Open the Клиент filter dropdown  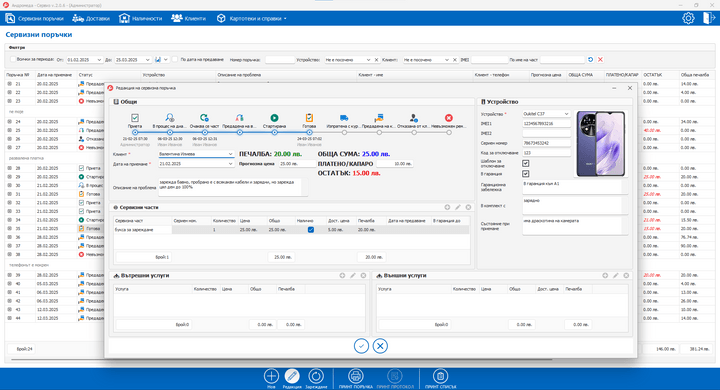[x=447, y=60]
